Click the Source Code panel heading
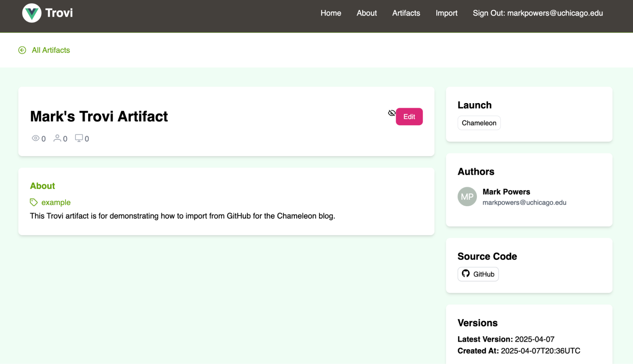 click(x=487, y=256)
